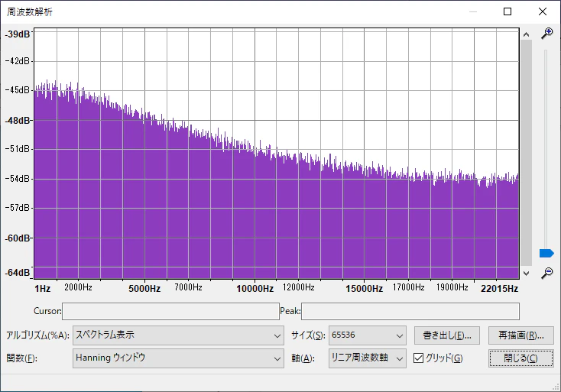
Task: Click the -51dB axis label
Action: click(18, 149)
